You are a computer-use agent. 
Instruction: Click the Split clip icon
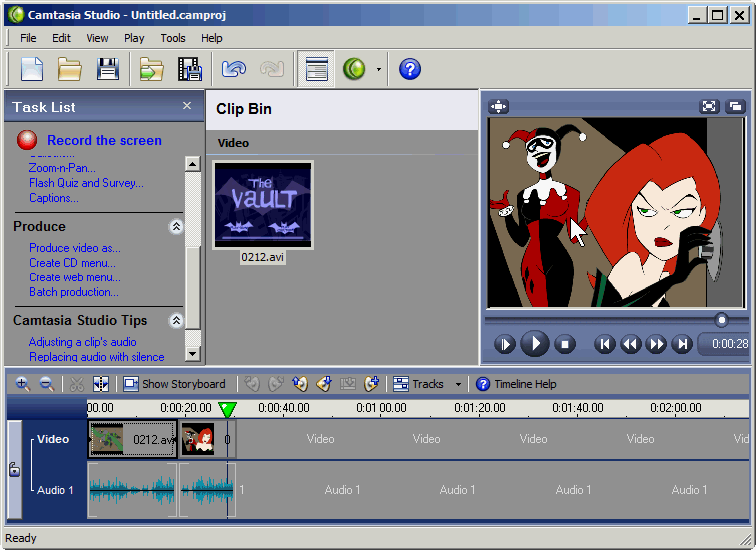(x=100, y=384)
